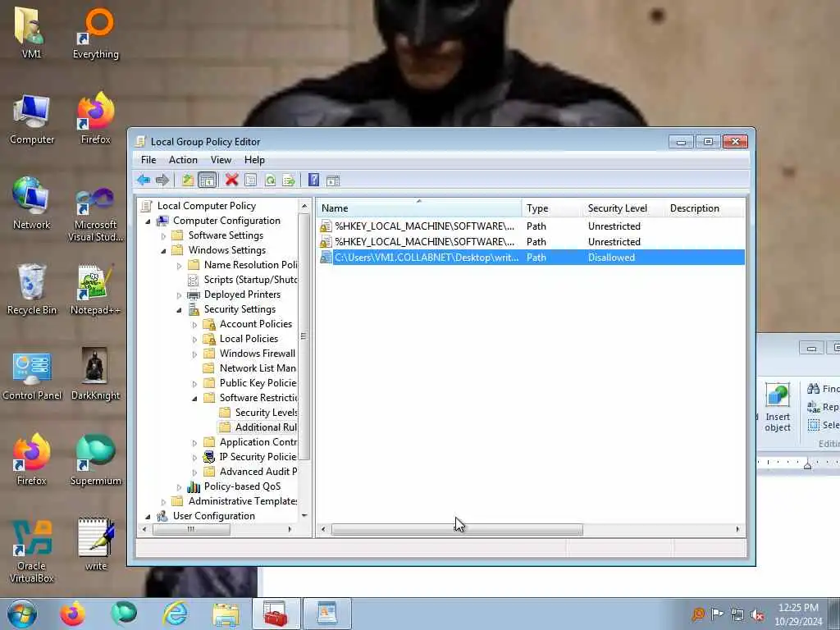Collapse the Computer Configuration node
The height and width of the screenshot is (630, 840).
pyautogui.click(x=148, y=221)
